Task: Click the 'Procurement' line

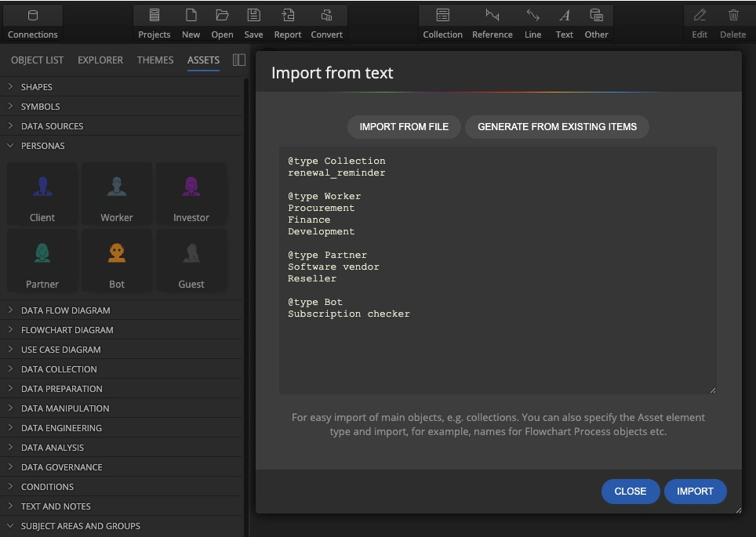Action: 321,208
